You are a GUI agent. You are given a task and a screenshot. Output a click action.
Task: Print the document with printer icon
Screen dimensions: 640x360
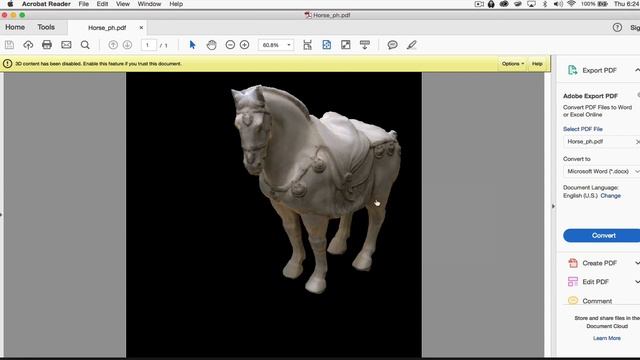click(x=47, y=45)
